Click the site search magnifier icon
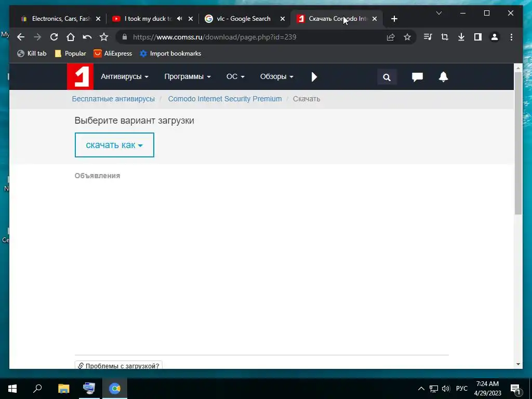 click(387, 77)
